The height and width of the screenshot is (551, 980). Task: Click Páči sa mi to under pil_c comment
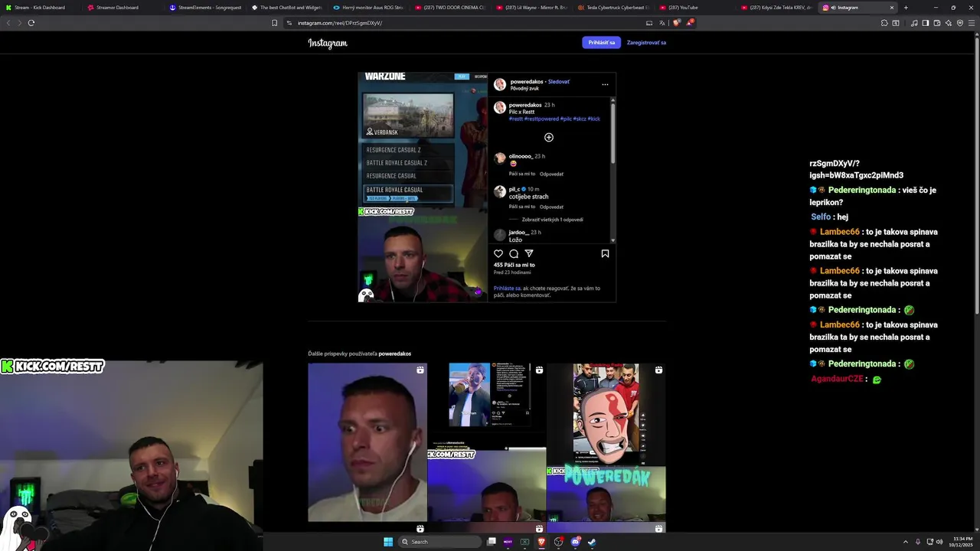(x=522, y=207)
